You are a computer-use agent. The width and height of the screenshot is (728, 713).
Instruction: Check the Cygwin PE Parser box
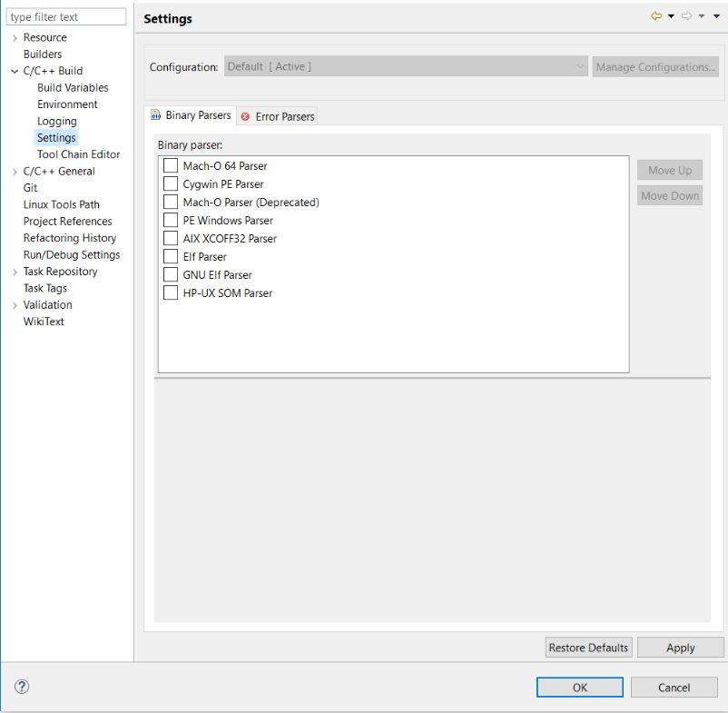click(171, 183)
